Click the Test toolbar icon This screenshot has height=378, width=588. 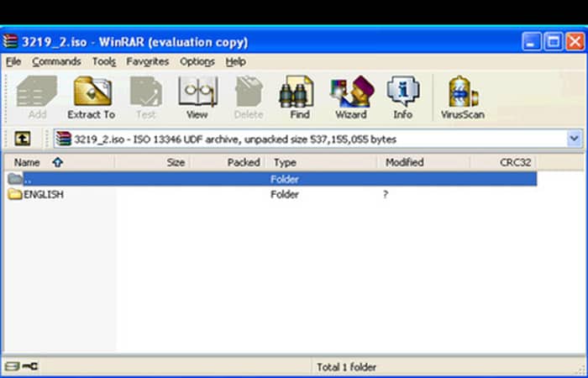pos(146,97)
